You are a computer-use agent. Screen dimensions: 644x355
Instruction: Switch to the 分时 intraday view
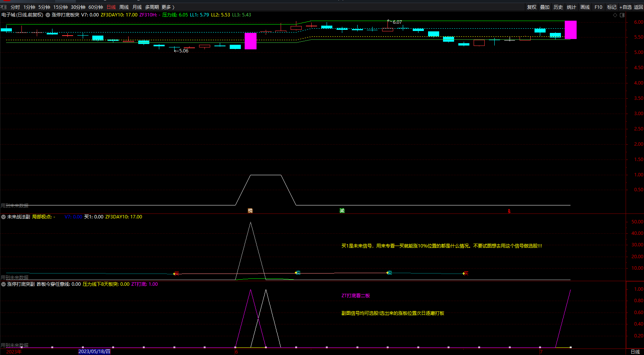(x=15, y=7)
